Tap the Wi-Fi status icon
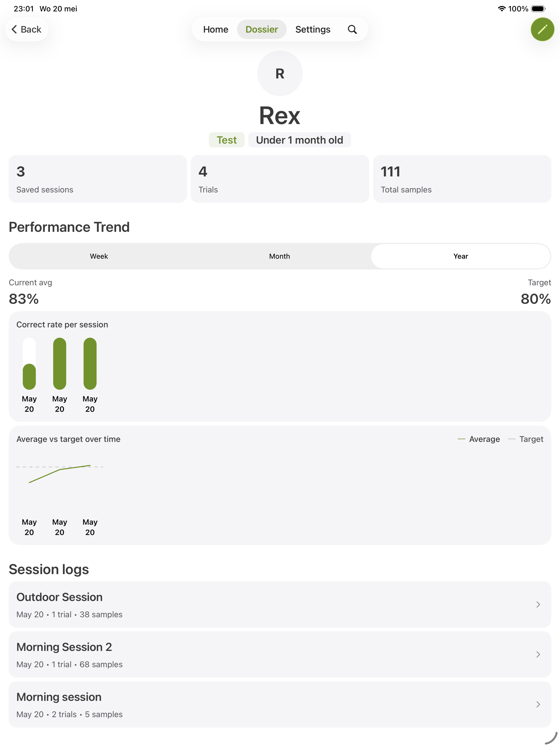Image resolution: width=560 pixels, height=747 pixels. [x=502, y=9]
